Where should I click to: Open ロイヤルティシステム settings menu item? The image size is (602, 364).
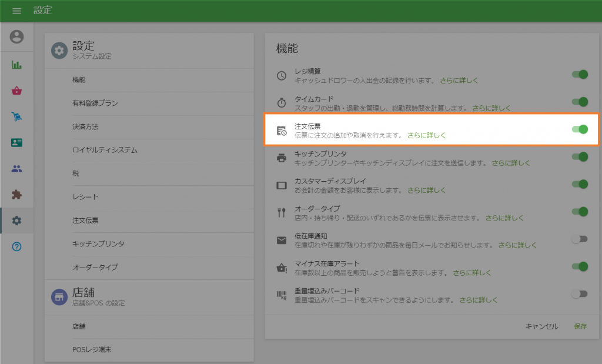tap(105, 150)
